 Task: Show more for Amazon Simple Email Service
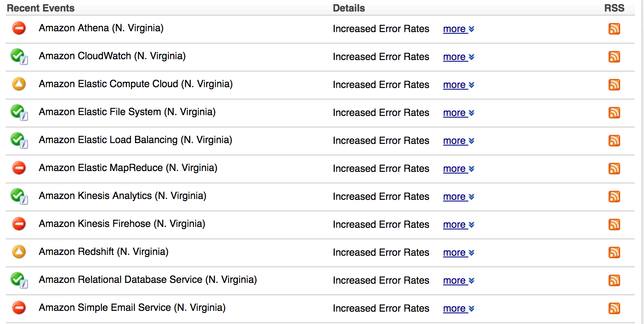tap(458, 309)
